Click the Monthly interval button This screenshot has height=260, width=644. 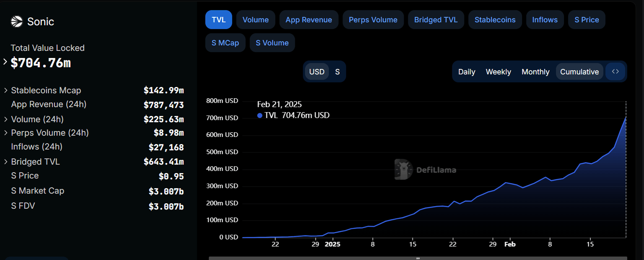(x=535, y=71)
